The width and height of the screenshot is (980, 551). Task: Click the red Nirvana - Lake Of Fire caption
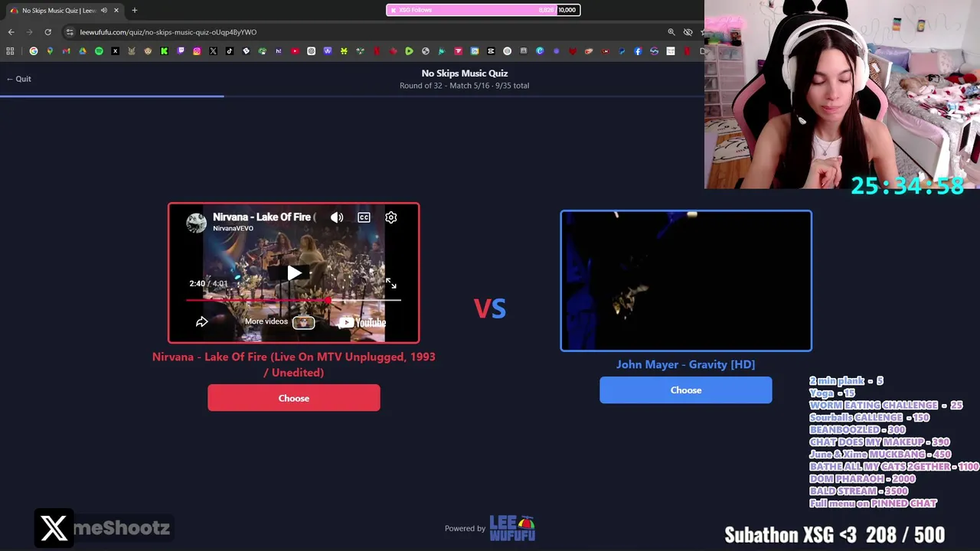[294, 364]
